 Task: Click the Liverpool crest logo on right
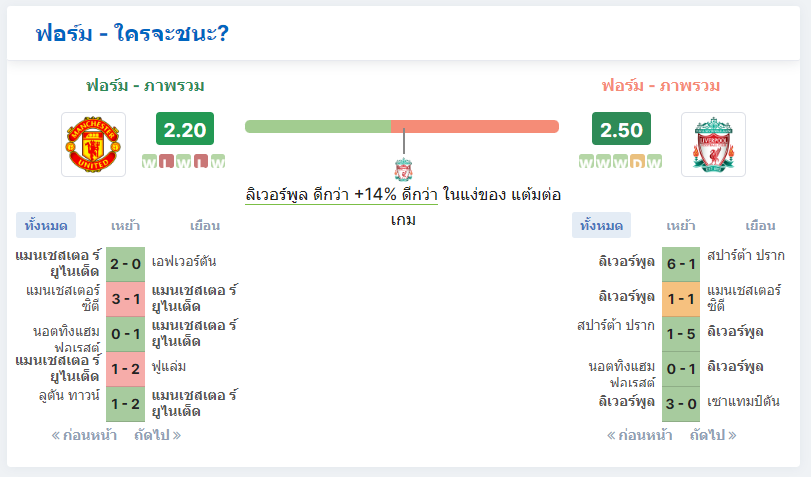tap(713, 144)
